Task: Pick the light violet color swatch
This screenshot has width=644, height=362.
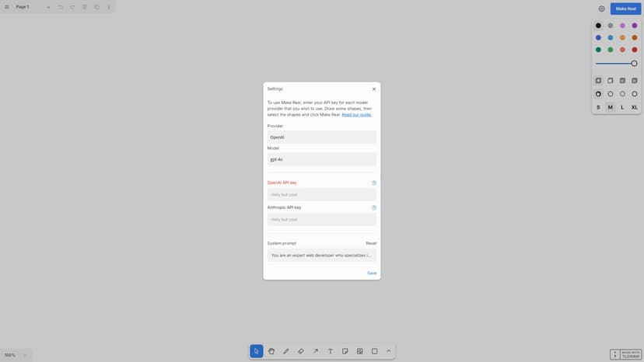Action: tap(623, 26)
